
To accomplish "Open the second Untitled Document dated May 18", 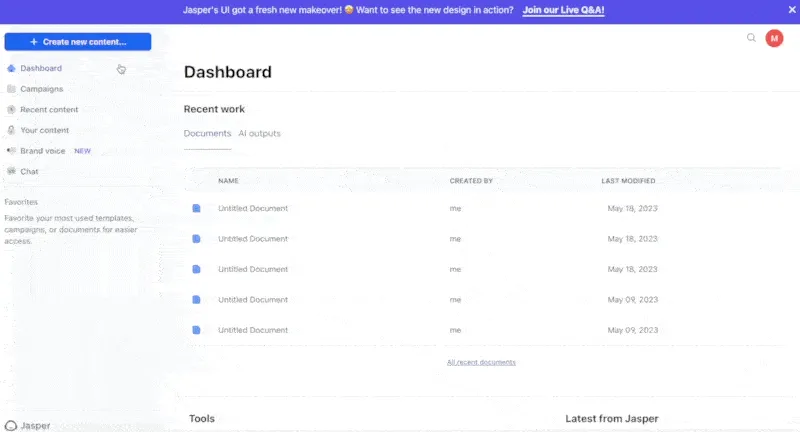I will [x=253, y=239].
